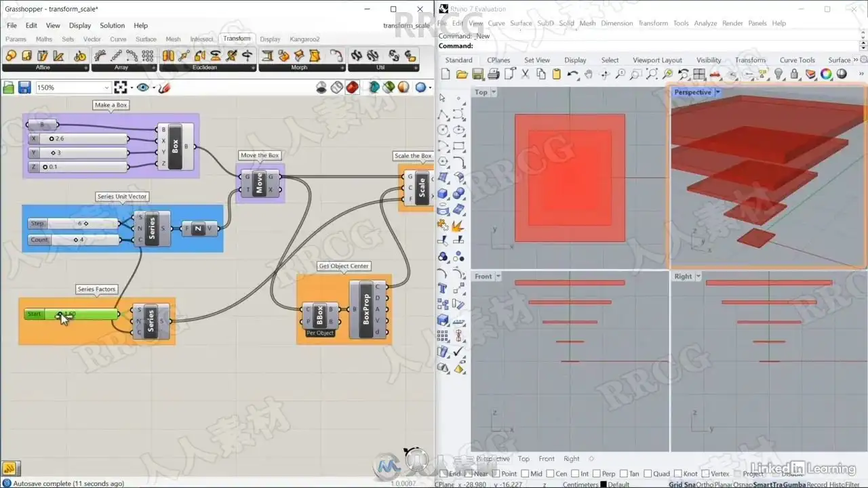Choose the Linear Array icon in Array group
Viewport: 868px width, 488px height.
coord(116,56)
